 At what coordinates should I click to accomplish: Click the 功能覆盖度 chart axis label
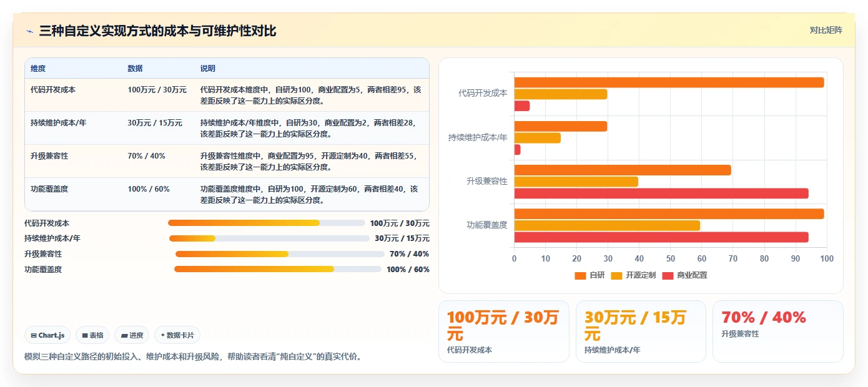[x=487, y=225]
